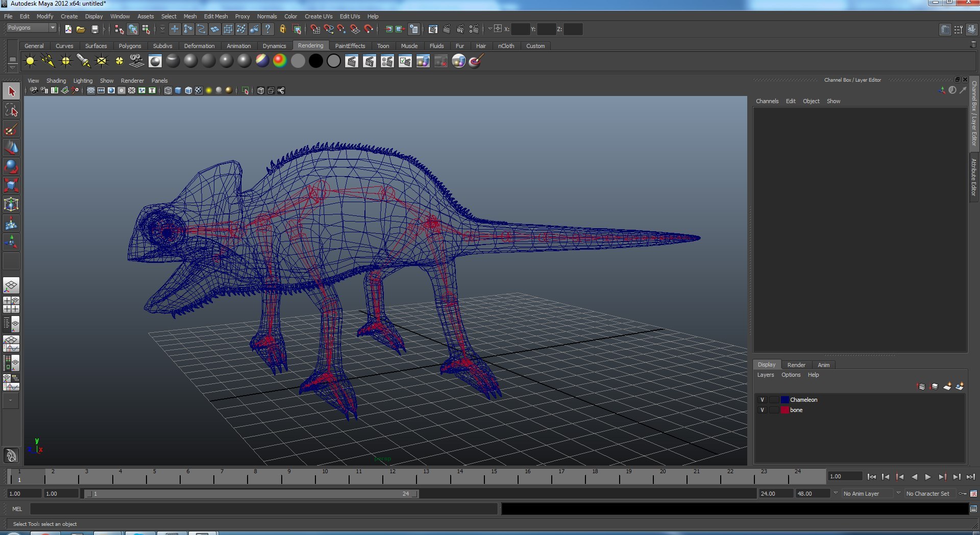980x535 pixels.
Task: Select the arrow Select Tool in toolbox
Action: click(x=11, y=91)
